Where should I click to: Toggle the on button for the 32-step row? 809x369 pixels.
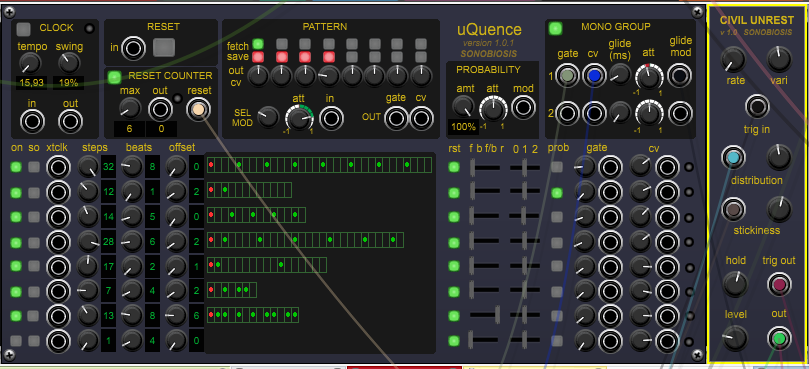coord(17,167)
